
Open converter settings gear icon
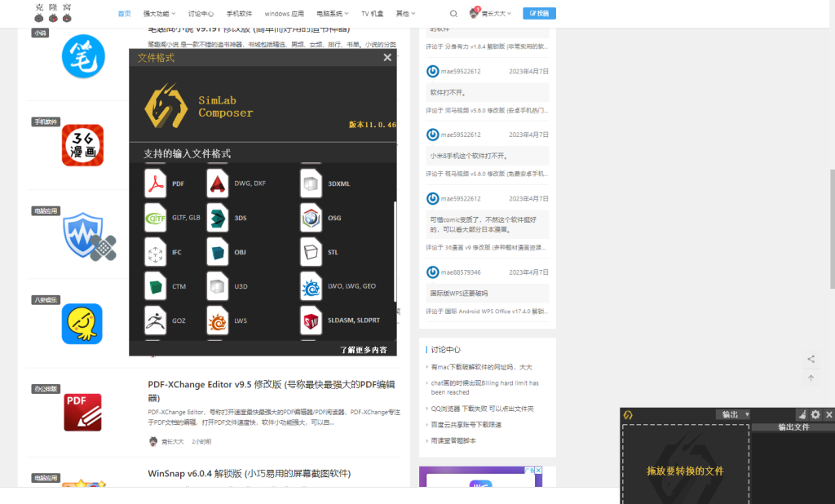[815, 414]
